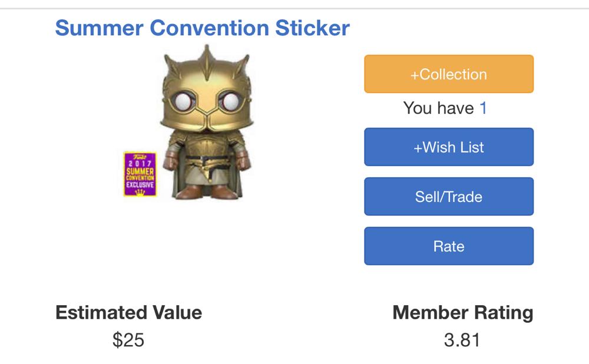The height and width of the screenshot is (364, 589).
Task: Click the 2017 Summer Convention Exclusive sticker badge
Action: [x=140, y=174]
